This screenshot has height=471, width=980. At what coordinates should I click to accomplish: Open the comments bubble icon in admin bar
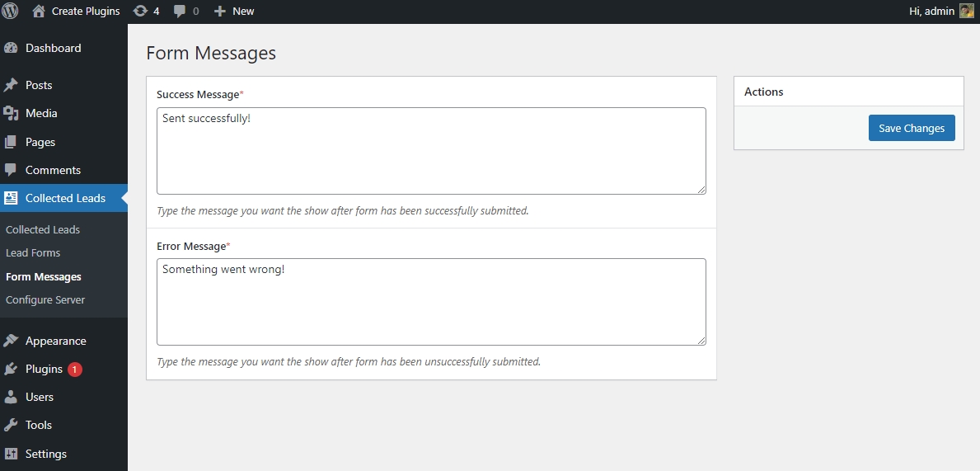coord(180,12)
